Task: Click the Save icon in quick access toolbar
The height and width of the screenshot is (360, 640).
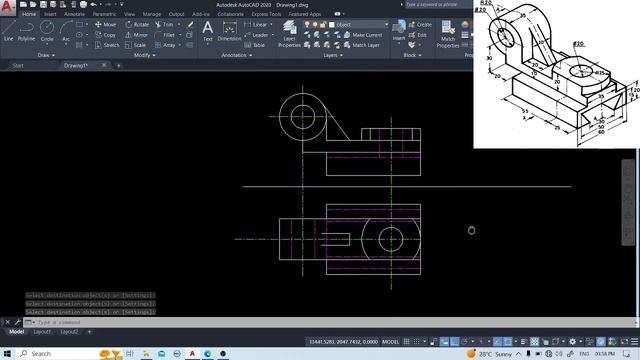Action: click(x=43, y=4)
